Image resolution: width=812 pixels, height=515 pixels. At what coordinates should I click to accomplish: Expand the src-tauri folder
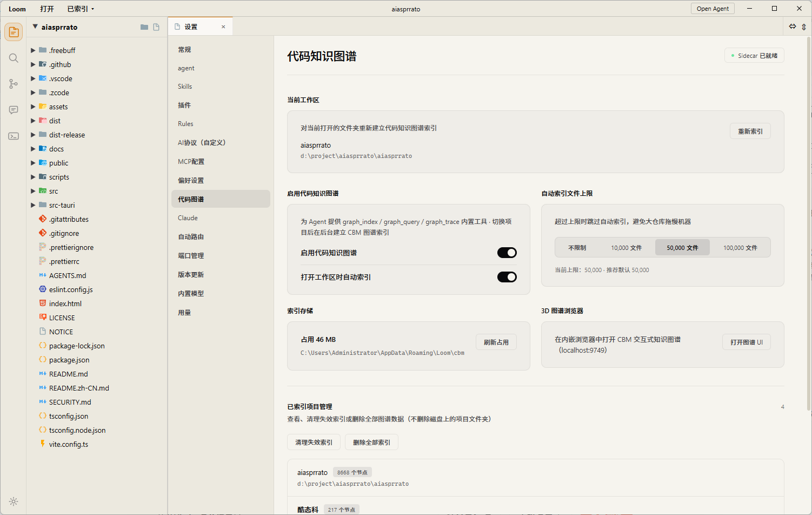(x=33, y=205)
